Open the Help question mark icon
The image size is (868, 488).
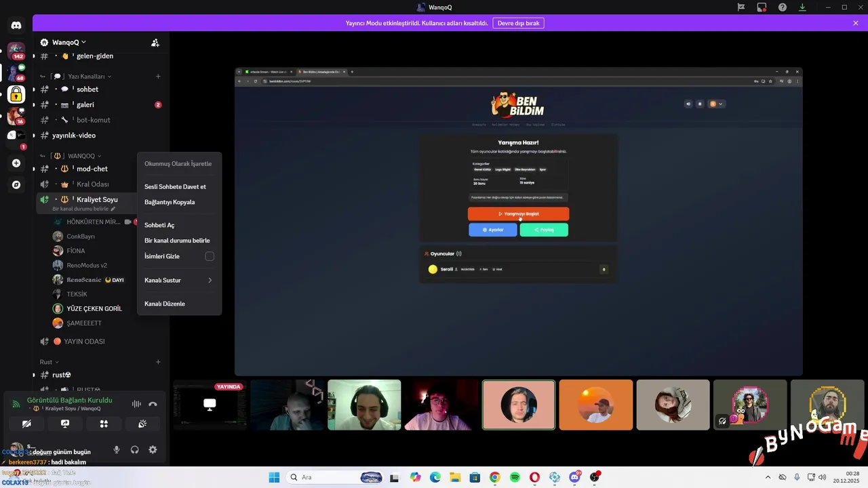pos(783,7)
